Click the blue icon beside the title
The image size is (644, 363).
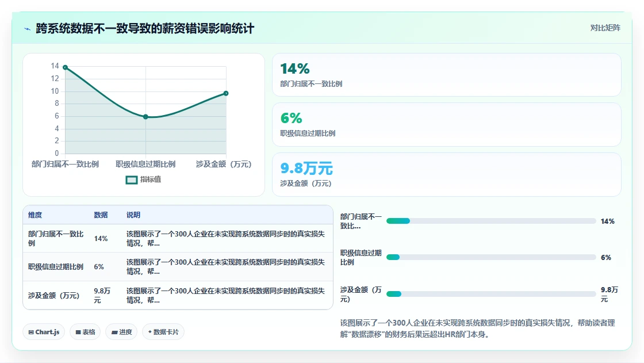(28, 29)
